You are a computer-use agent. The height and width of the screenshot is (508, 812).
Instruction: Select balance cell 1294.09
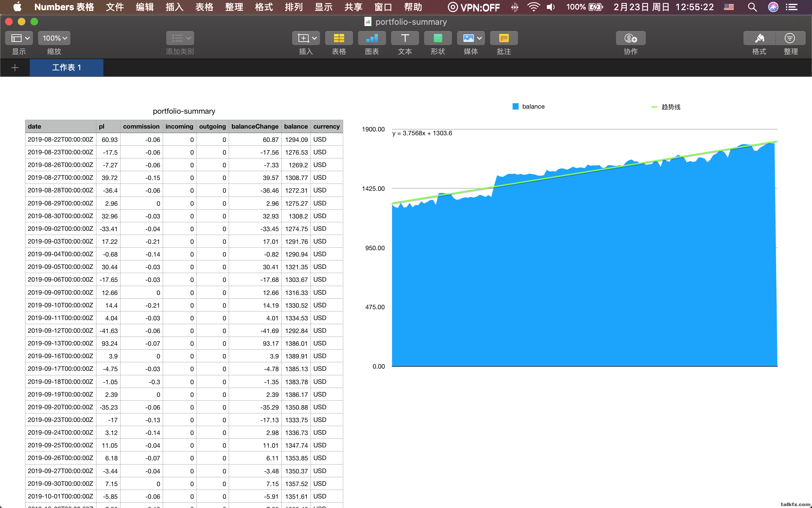click(296, 139)
